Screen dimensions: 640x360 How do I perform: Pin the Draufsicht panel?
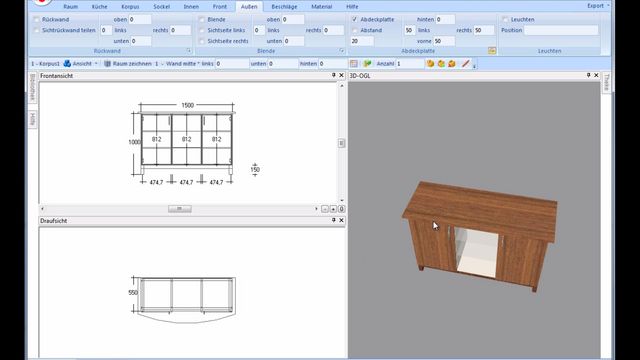point(333,220)
